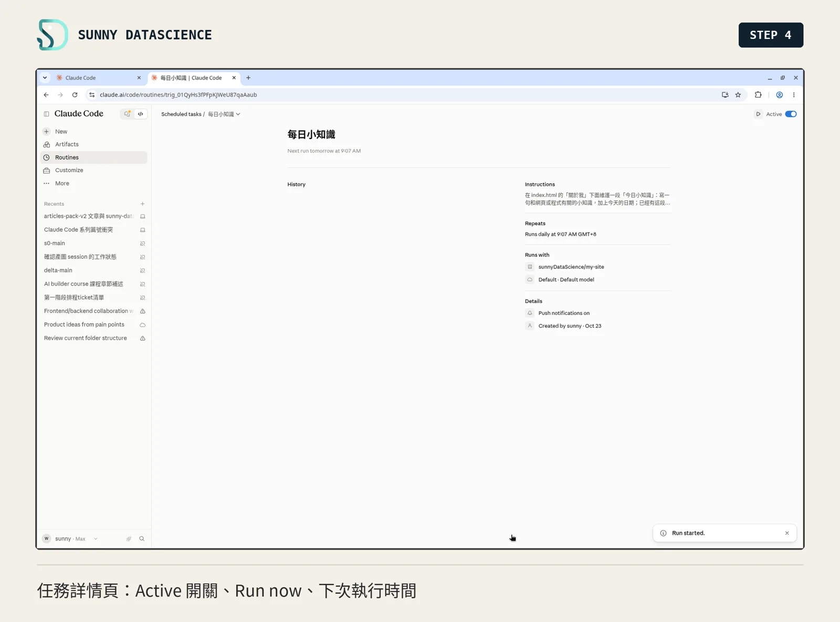
Task: Click the icon left of sidebar search
Action: (129, 539)
